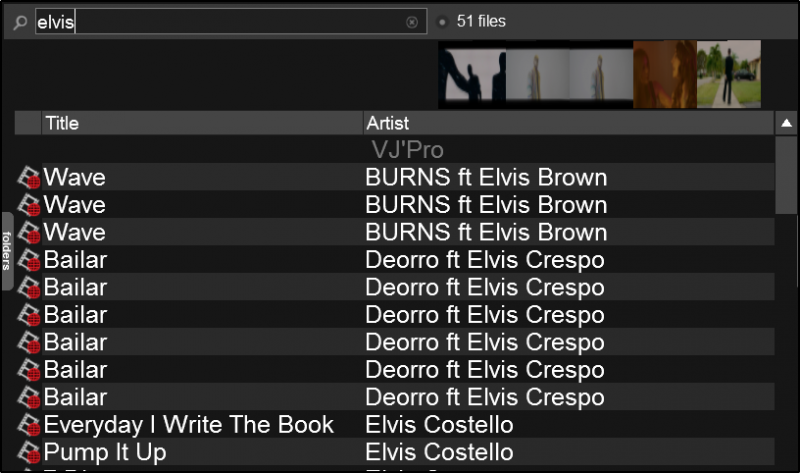Click the scroll-up arrow above the scrollbar
The image size is (800, 473).
786,123
